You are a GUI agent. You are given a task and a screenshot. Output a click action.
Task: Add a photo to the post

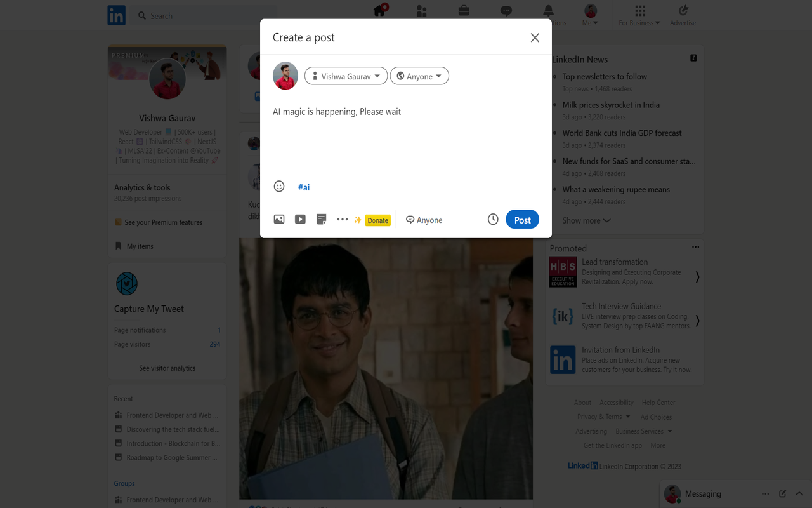[279, 219]
